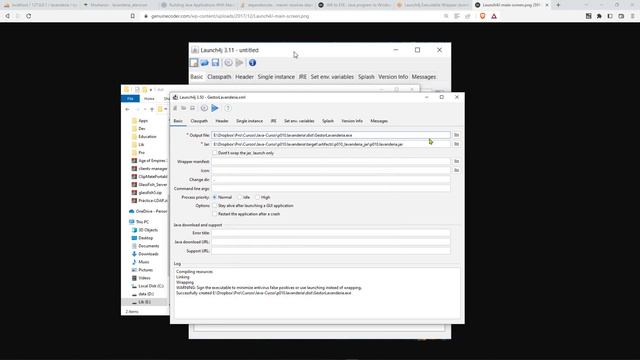Click the bookmark icon beside the address bar

[x=133, y=16]
